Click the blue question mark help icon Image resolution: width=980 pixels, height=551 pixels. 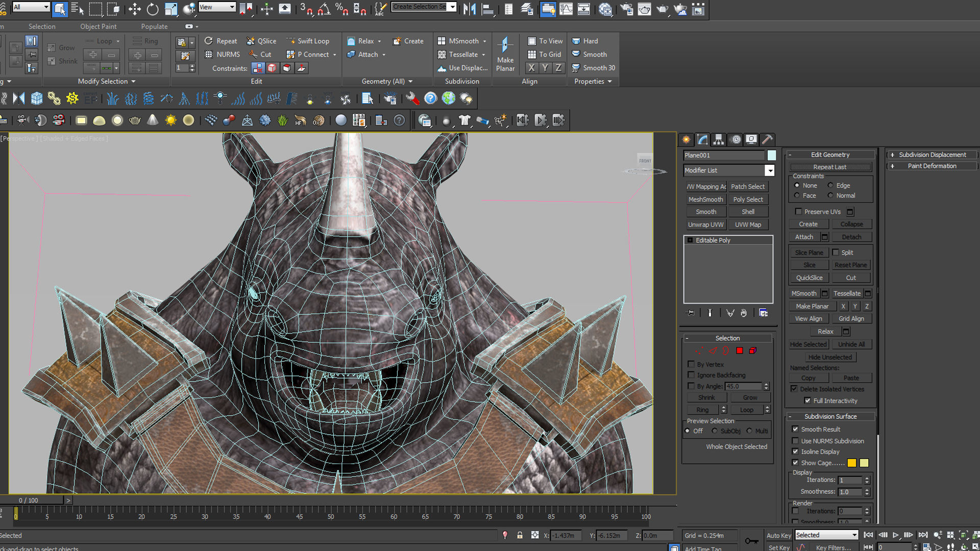[431, 98]
